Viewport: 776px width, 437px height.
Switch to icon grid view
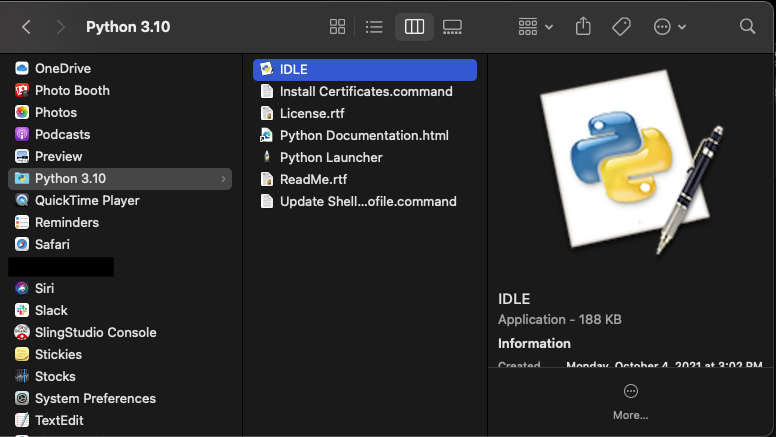(337, 27)
